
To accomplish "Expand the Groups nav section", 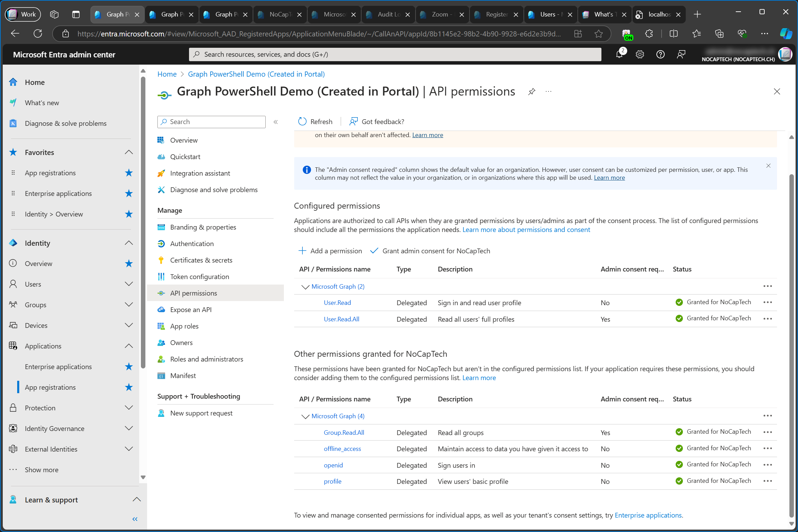I will tap(129, 305).
